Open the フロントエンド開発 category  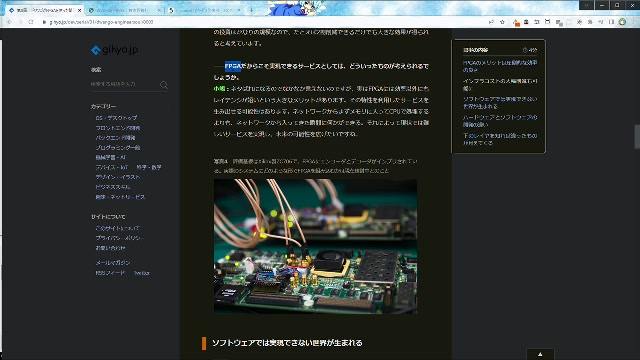pos(118,128)
